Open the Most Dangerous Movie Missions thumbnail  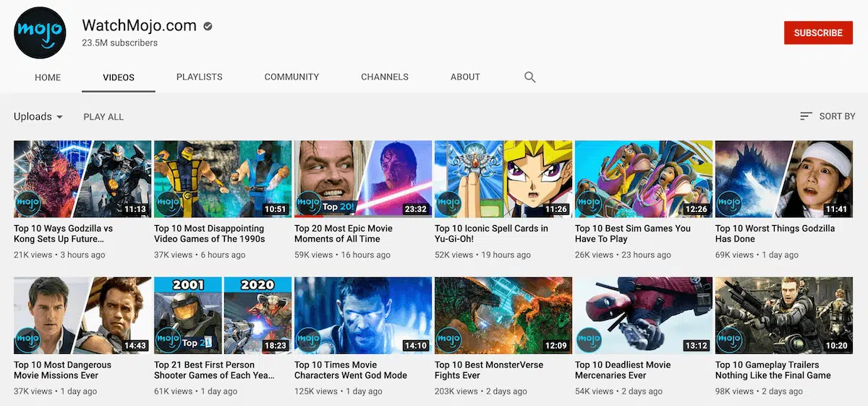82,316
